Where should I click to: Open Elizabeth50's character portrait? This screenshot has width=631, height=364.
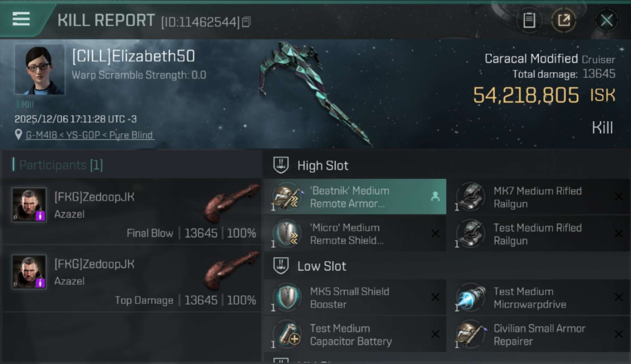(39, 69)
